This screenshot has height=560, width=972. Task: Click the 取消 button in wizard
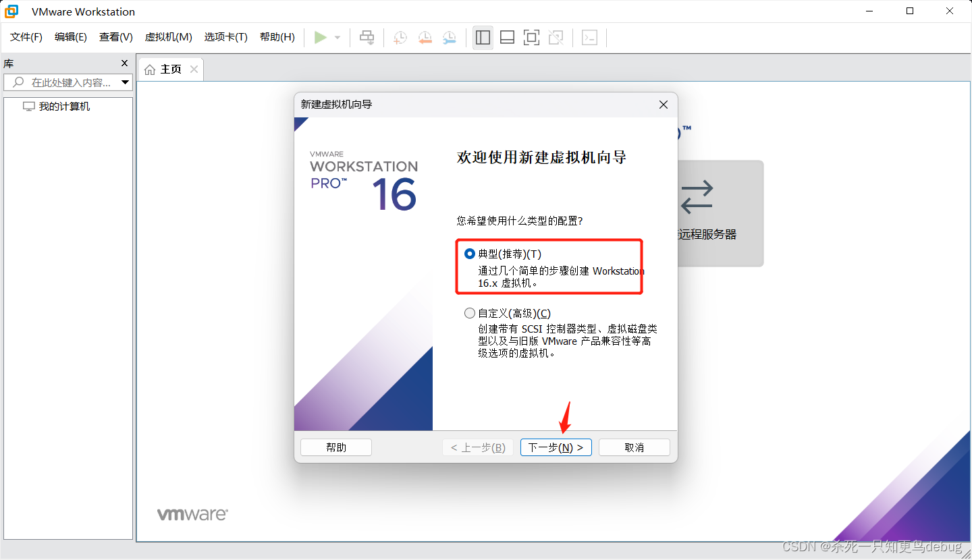pos(634,447)
